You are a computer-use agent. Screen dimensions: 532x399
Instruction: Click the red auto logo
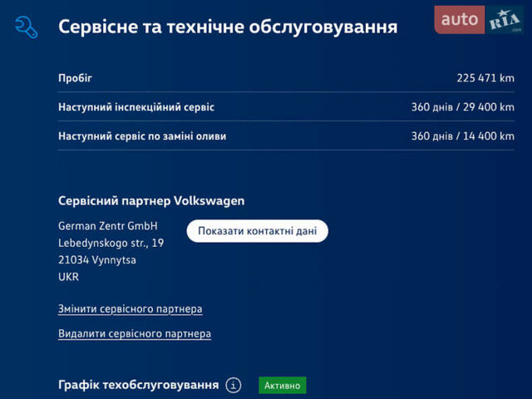tap(459, 19)
